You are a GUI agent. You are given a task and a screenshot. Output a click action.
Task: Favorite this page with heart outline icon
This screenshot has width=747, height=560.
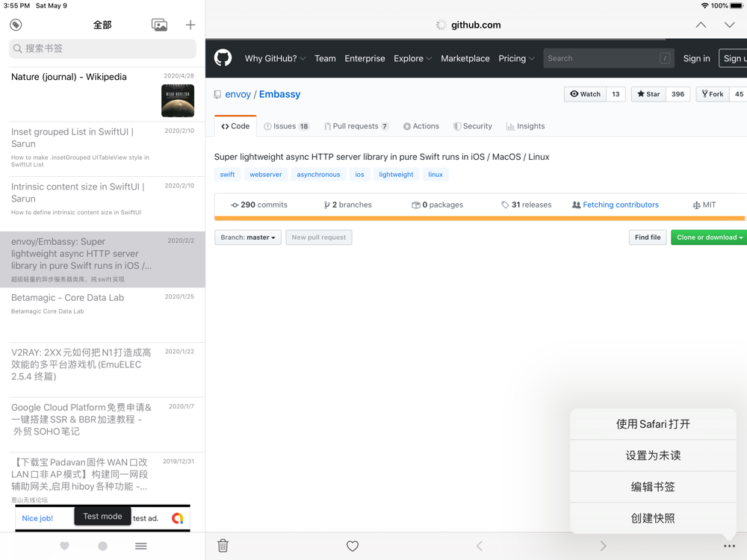click(x=353, y=546)
